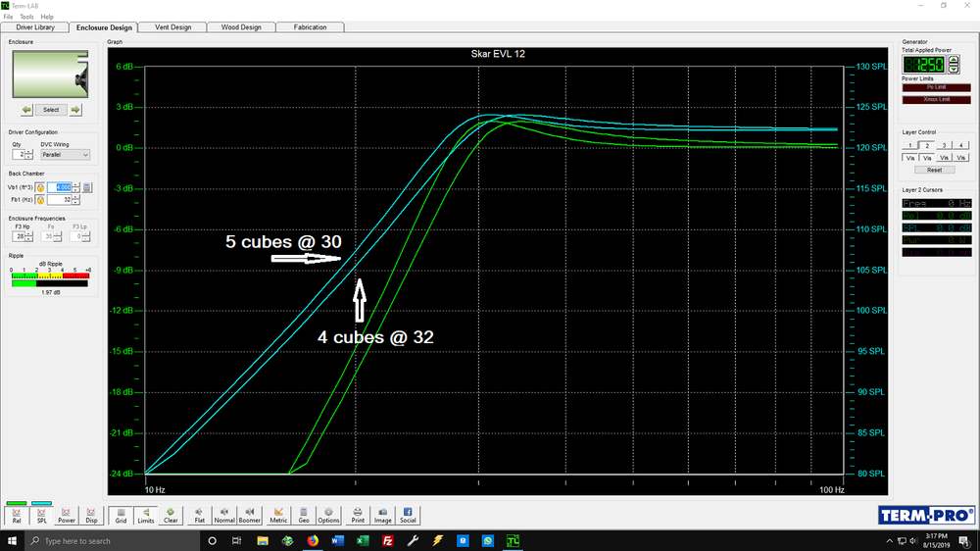980x551 pixels.
Task: Select layer 4 in Layer Control
Action: [961, 145]
